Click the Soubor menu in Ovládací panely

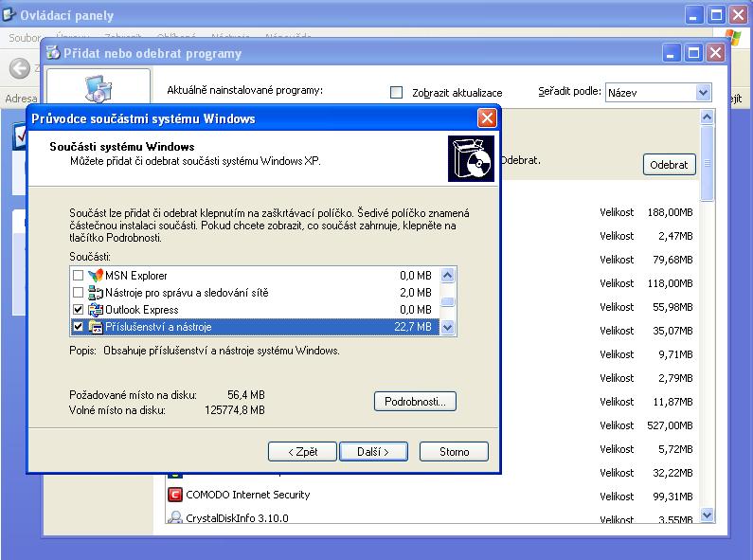24,38
